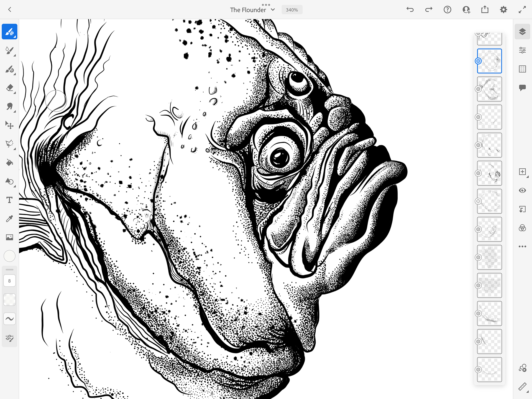Open the three-dot layer actions menu
Screen dimensions: 532x399
point(522,246)
